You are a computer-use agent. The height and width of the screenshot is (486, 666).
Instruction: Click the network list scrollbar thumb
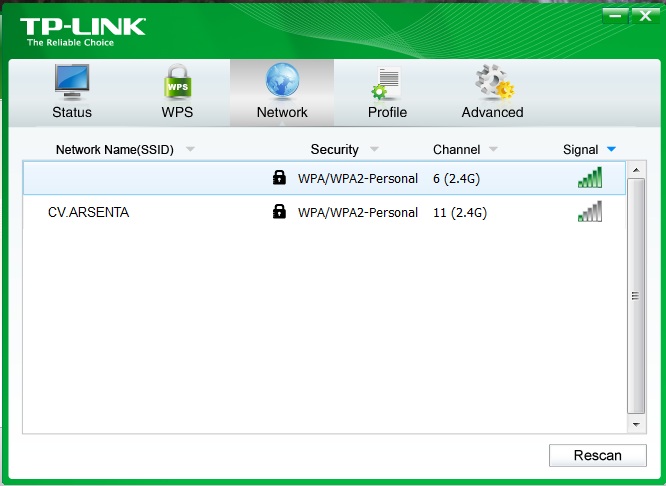(636, 296)
